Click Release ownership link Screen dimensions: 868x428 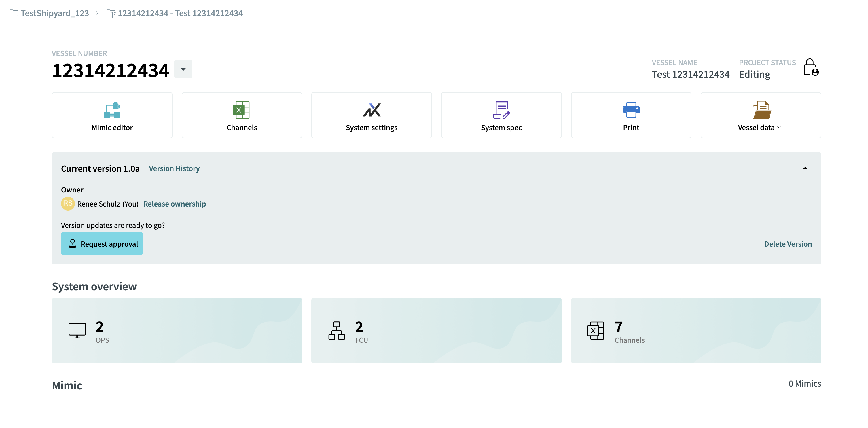[175, 204]
